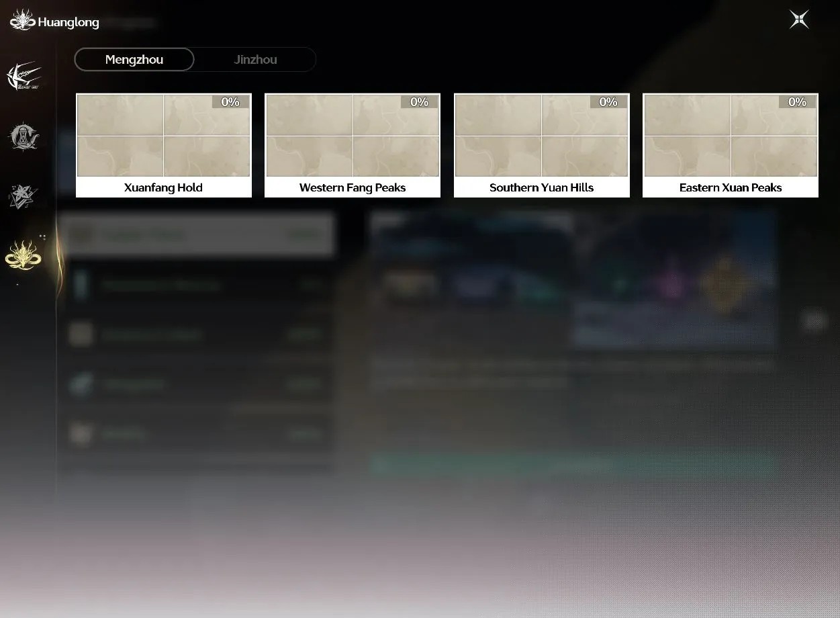The height and width of the screenshot is (618, 840).
Task: Select the star-flower region emblem in sidebar
Action: pyautogui.click(x=24, y=196)
